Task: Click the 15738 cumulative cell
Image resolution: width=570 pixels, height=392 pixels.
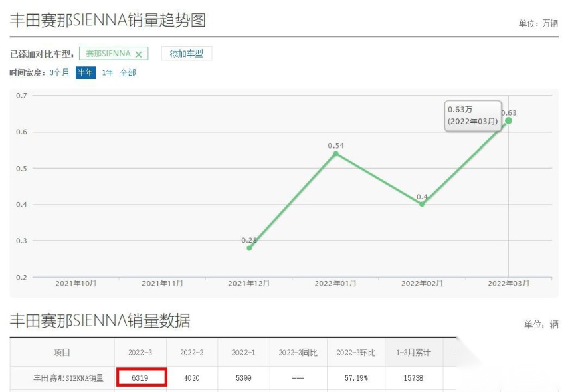Action: pos(413,378)
